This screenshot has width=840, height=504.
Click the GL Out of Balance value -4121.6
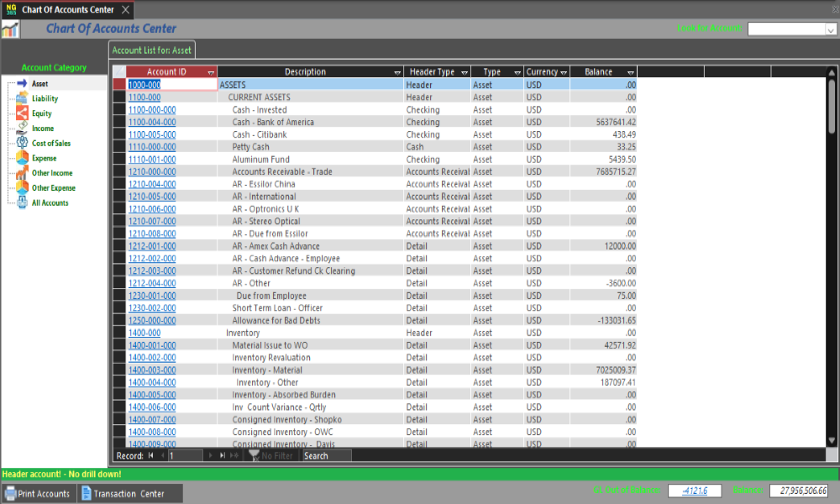pos(694,491)
